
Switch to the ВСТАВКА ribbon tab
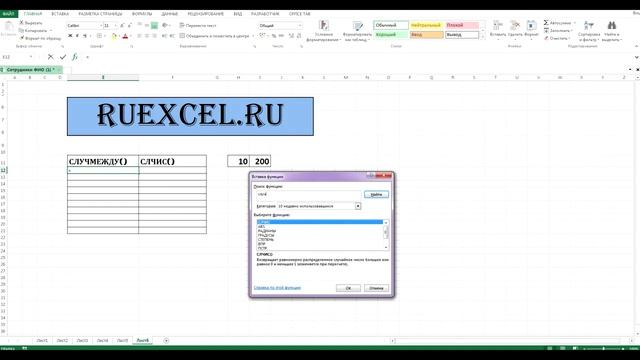[60, 13]
